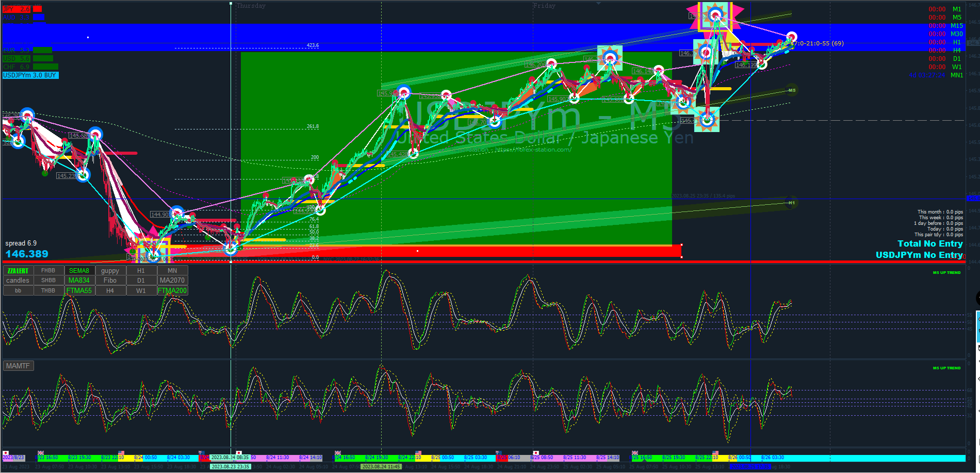980x473 pixels.
Task: Click the Fibonacci 261.8 level label
Action: pyautogui.click(x=313, y=126)
